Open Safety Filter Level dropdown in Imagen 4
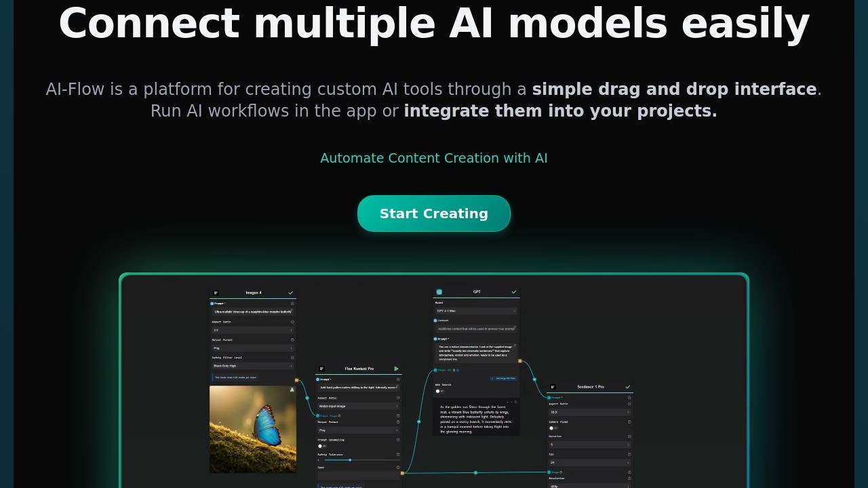This screenshot has width=868, height=488. point(252,365)
